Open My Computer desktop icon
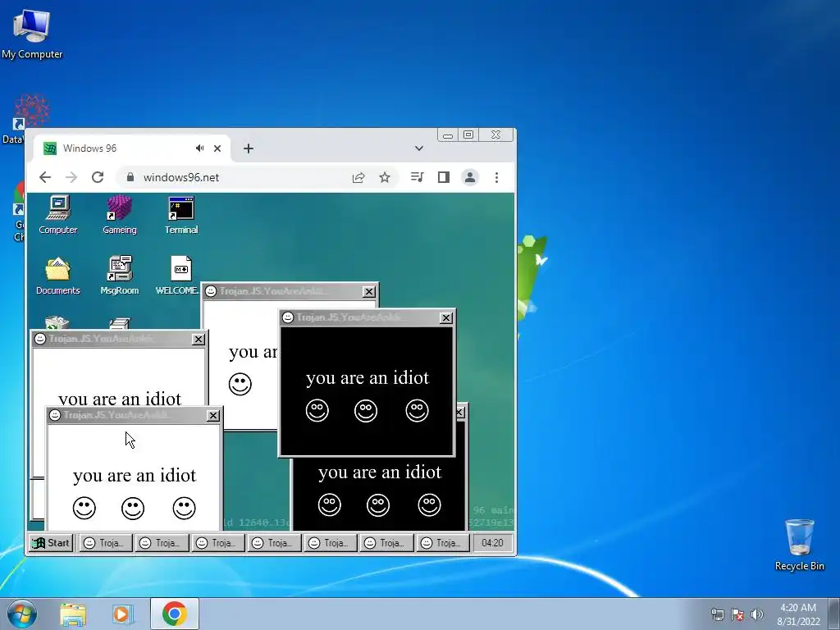This screenshot has height=630, width=840. [x=32, y=33]
